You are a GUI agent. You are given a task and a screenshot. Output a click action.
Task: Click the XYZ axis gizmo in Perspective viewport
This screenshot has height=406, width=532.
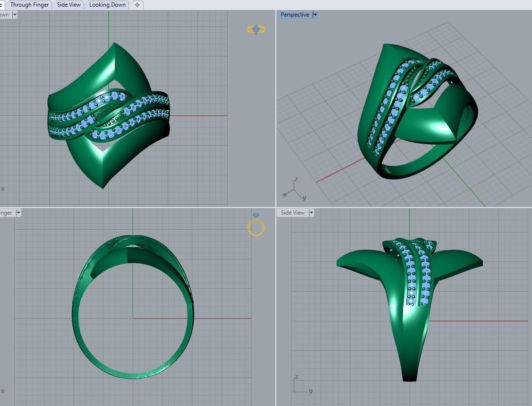pyautogui.click(x=294, y=190)
